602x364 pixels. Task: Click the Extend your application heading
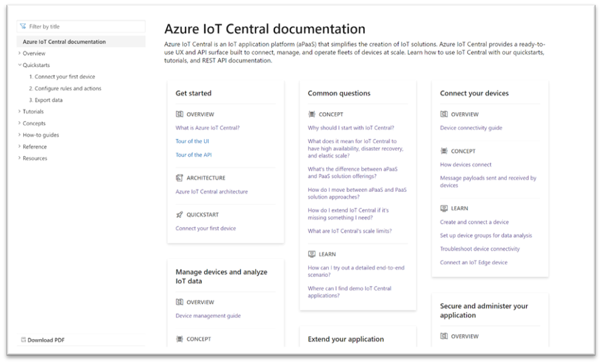346,339
